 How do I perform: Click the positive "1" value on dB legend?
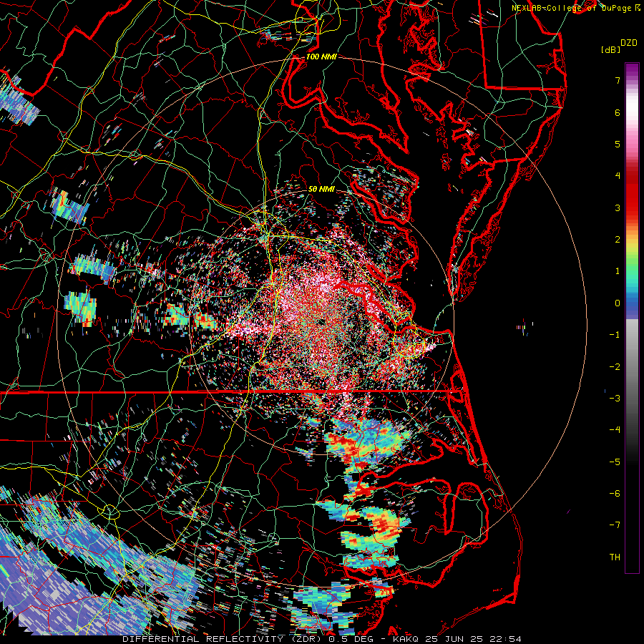point(618,271)
